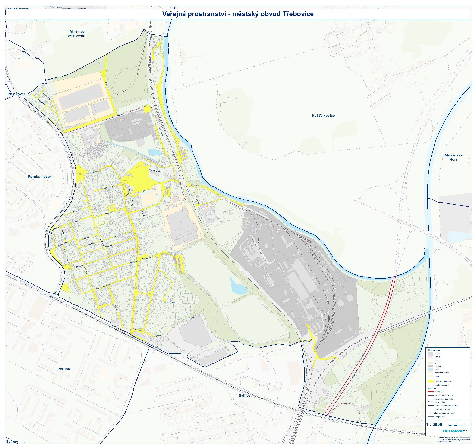Open the mapy.ostrava.cz link
The width and height of the screenshot is (476, 448).
[444, 442]
